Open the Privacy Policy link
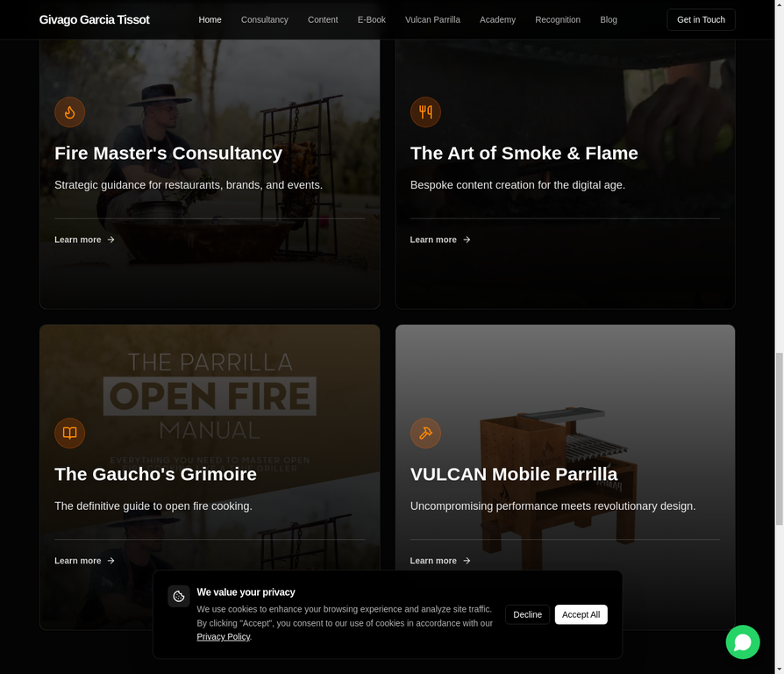Viewport: 784px width, 674px height. click(x=223, y=636)
